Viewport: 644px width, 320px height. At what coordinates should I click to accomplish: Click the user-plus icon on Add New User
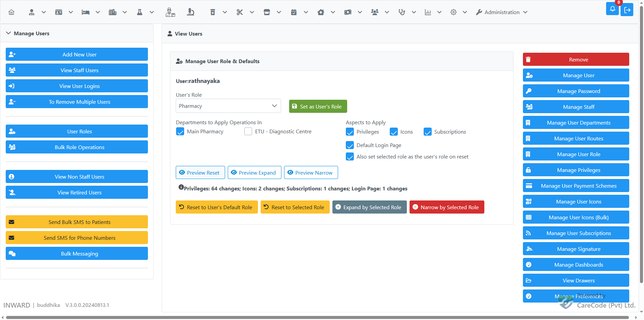click(12, 54)
